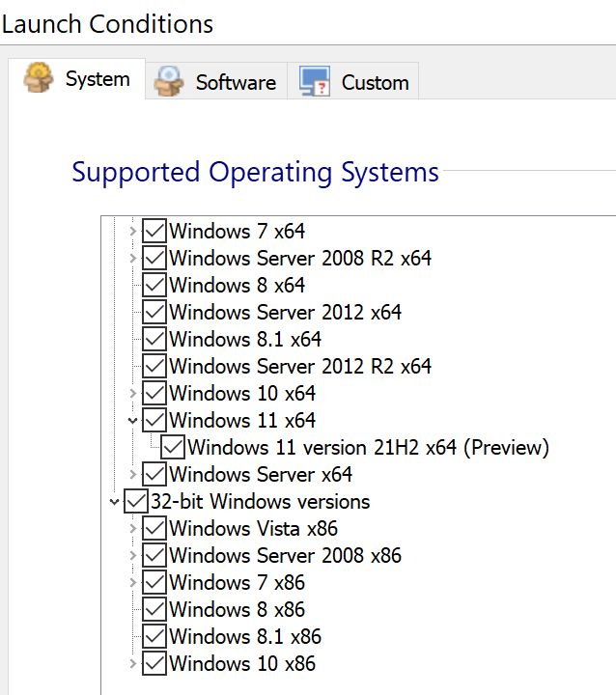Viewport: 616px width, 695px height.
Task: Select 'Windows 11 version 21H2 x64 (Preview)' label
Action: (x=369, y=447)
